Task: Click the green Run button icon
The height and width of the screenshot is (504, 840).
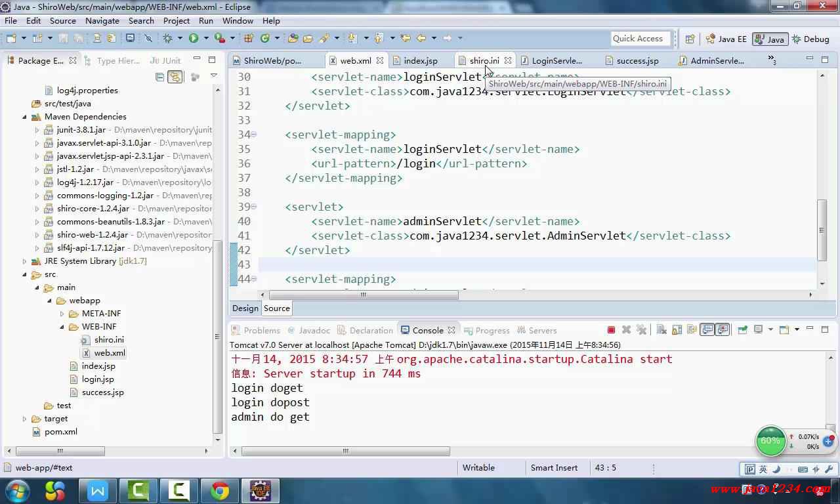Action: (194, 38)
